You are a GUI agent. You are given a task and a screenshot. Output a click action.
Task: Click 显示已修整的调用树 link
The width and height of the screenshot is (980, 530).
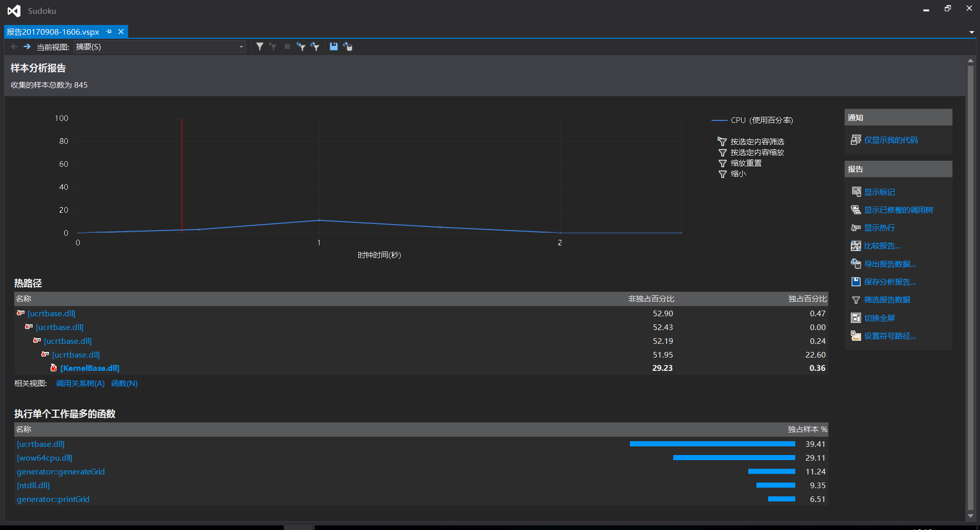click(898, 210)
